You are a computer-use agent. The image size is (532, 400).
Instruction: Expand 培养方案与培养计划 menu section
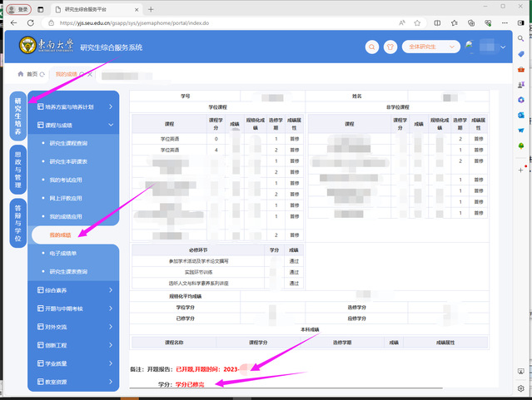(x=73, y=107)
